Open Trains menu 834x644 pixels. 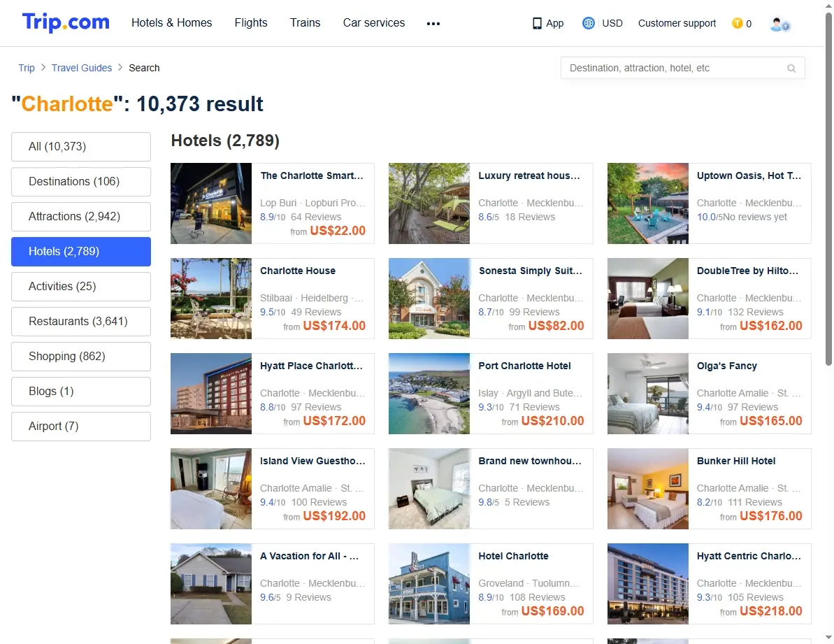[305, 23]
